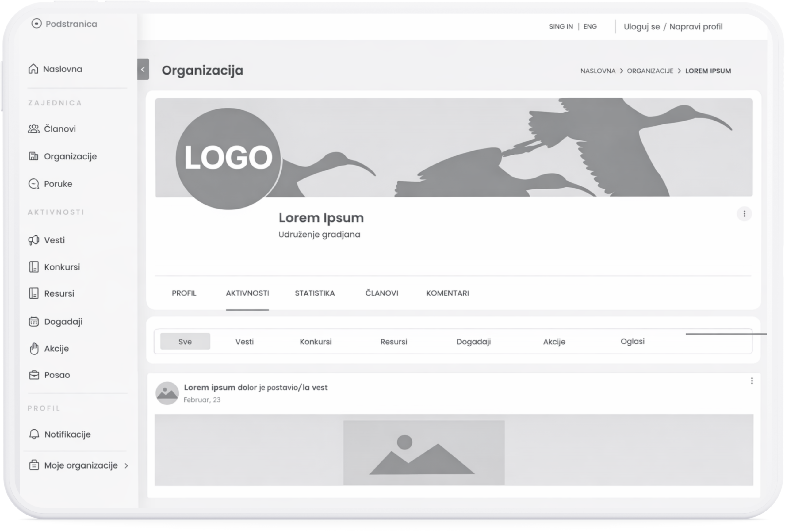Select the Sve filter chip
Screen dimensions: 785x532
click(x=185, y=342)
